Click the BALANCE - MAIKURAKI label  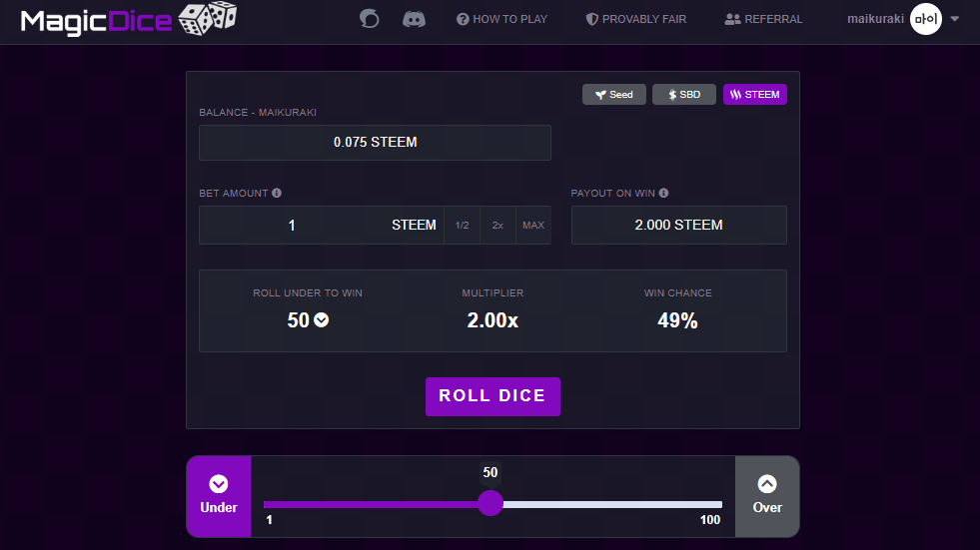click(x=258, y=113)
